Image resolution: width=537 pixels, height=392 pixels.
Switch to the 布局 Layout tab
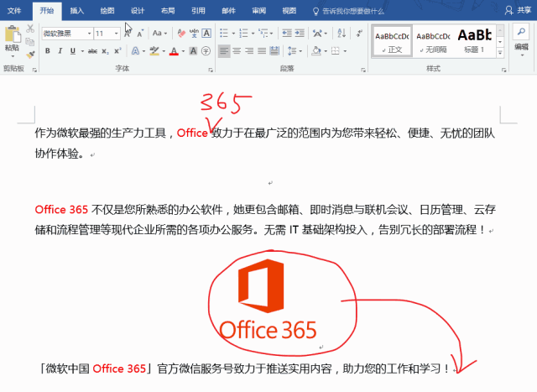click(168, 11)
